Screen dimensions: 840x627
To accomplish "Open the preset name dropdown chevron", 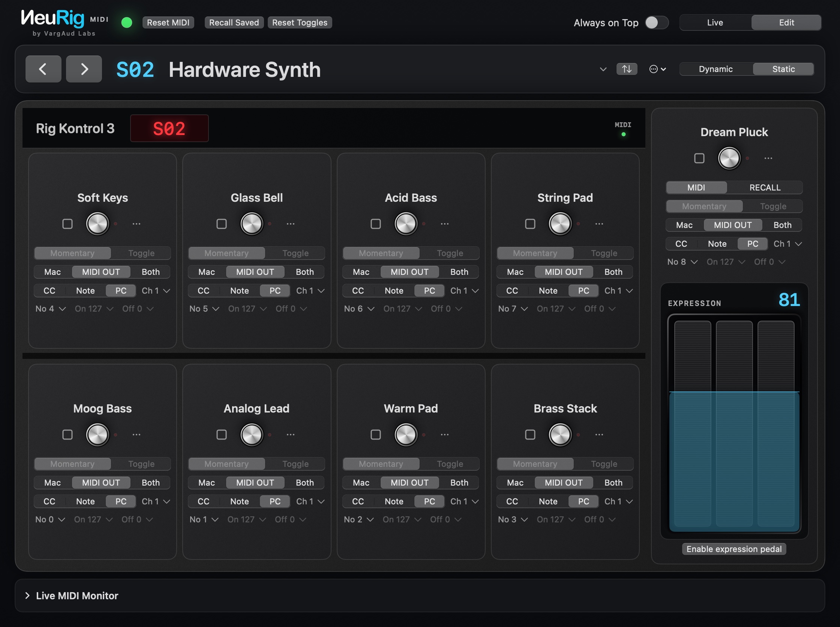I will pos(603,69).
